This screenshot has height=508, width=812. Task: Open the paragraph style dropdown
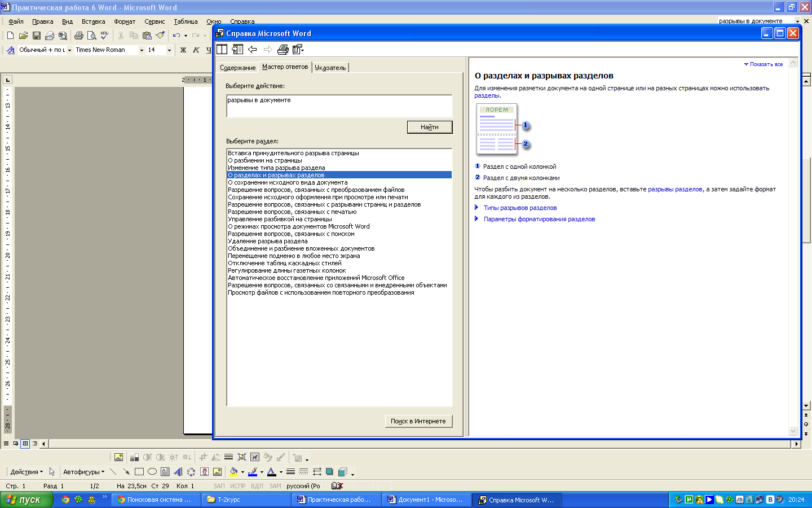(69, 50)
